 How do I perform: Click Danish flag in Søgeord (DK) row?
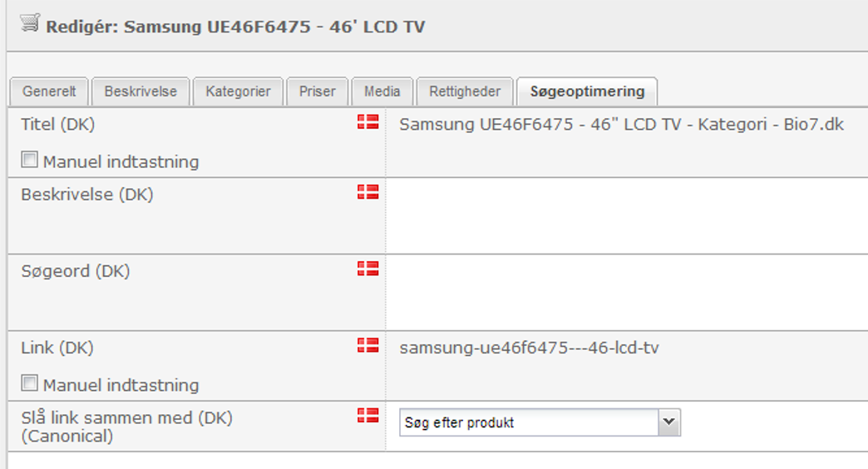tap(367, 269)
